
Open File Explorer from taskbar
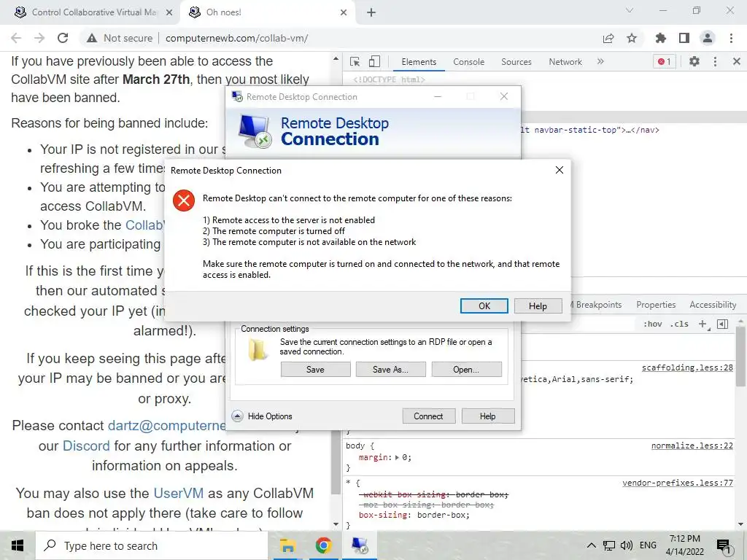[287, 545]
